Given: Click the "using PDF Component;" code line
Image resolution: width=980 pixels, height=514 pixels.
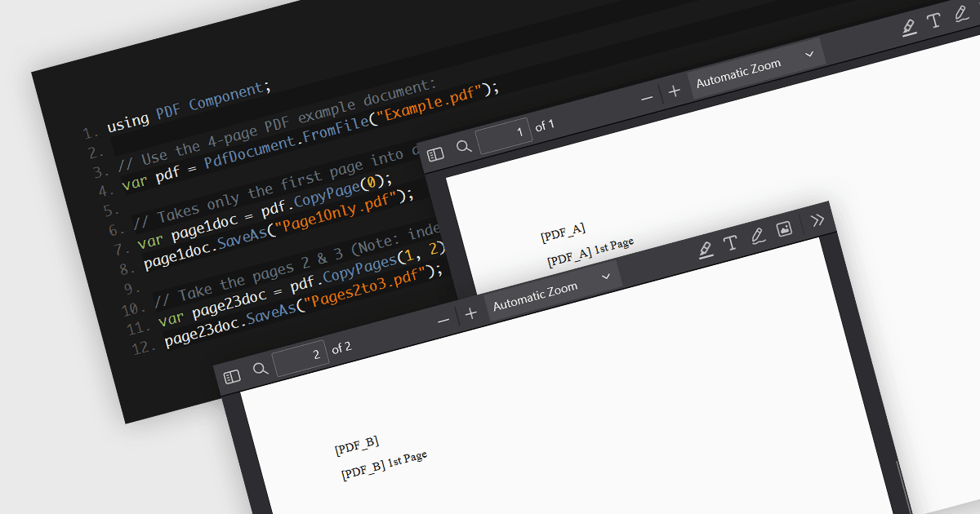Looking at the screenshot, I should pyautogui.click(x=189, y=106).
